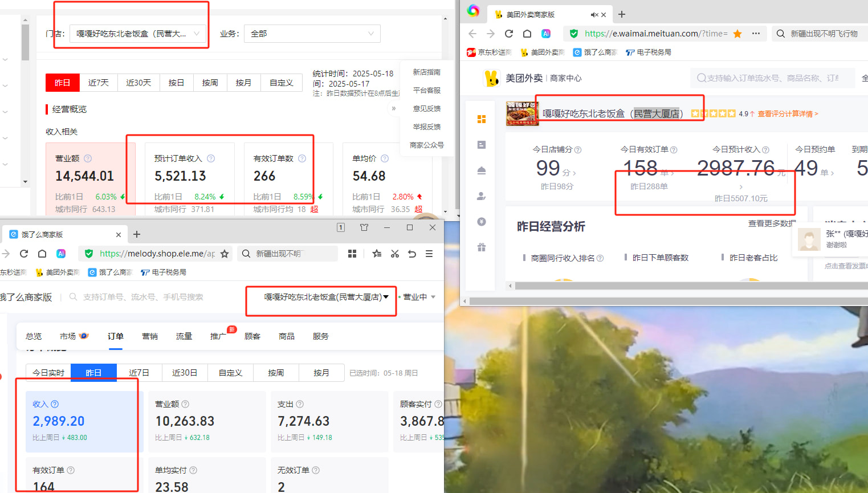The image size is (868, 493).
Task: Open AI assistant icon in Meituan browser
Action: (x=546, y=34)
